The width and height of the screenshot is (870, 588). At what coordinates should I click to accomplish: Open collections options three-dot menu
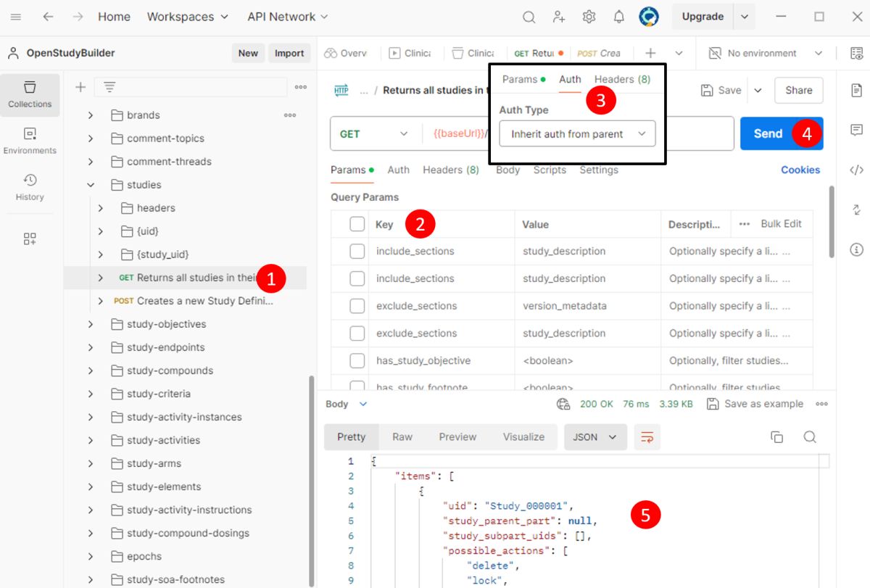301,87
